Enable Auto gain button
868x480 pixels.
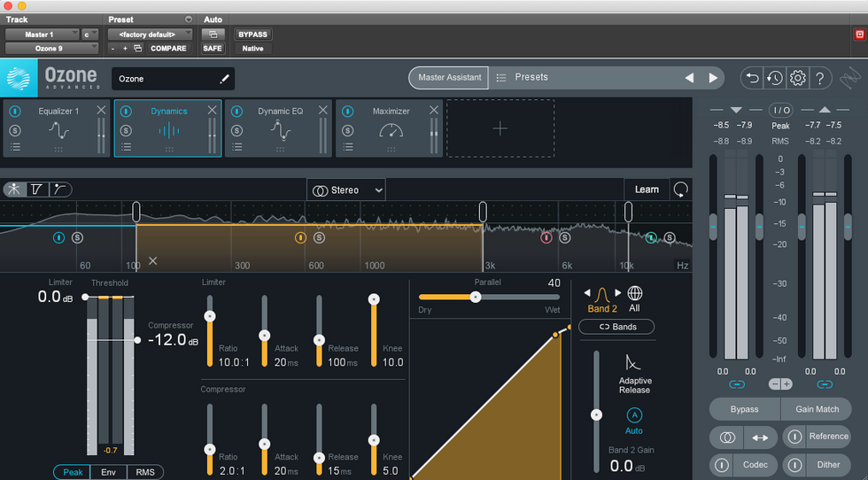click(x=634, y=414)
